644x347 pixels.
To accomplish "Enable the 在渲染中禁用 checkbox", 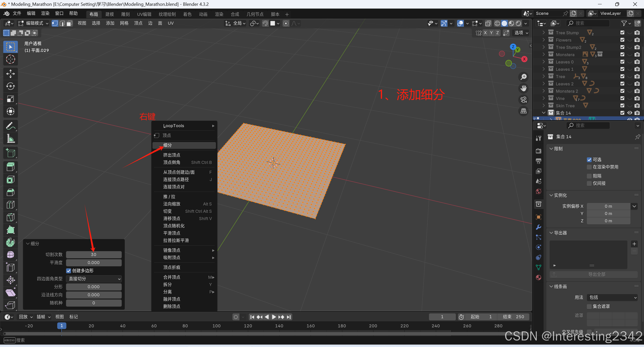I will 589,167.
